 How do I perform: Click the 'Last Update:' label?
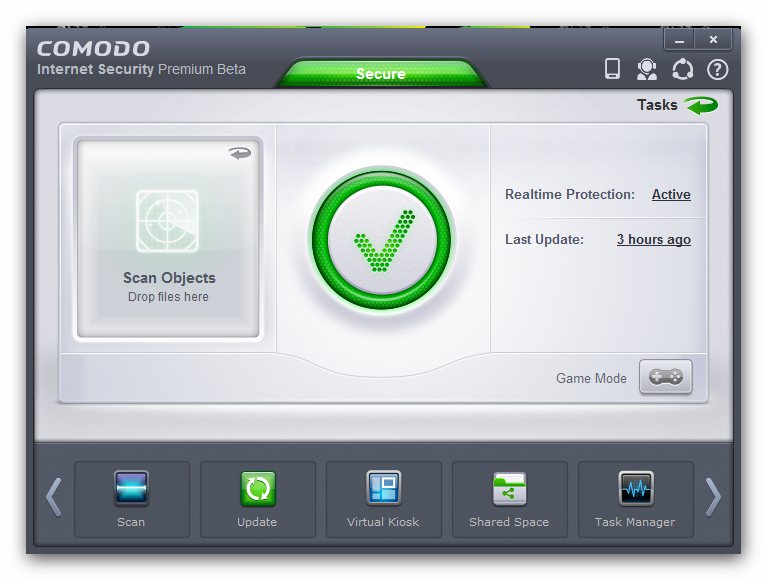[x=544, y=240]
